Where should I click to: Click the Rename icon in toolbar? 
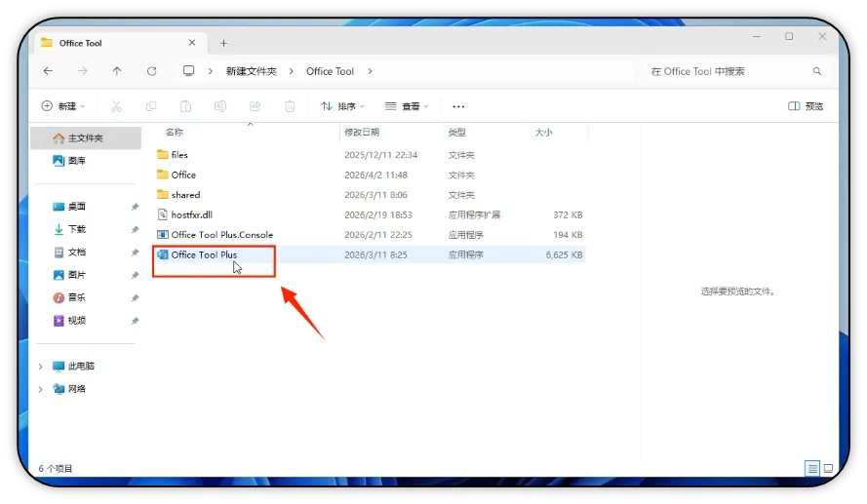coord(220,106)
